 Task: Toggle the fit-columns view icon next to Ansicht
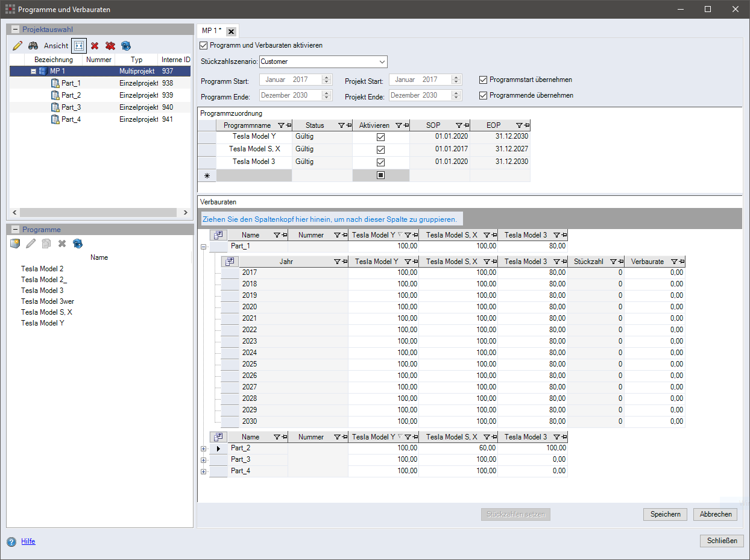(78, 45)
